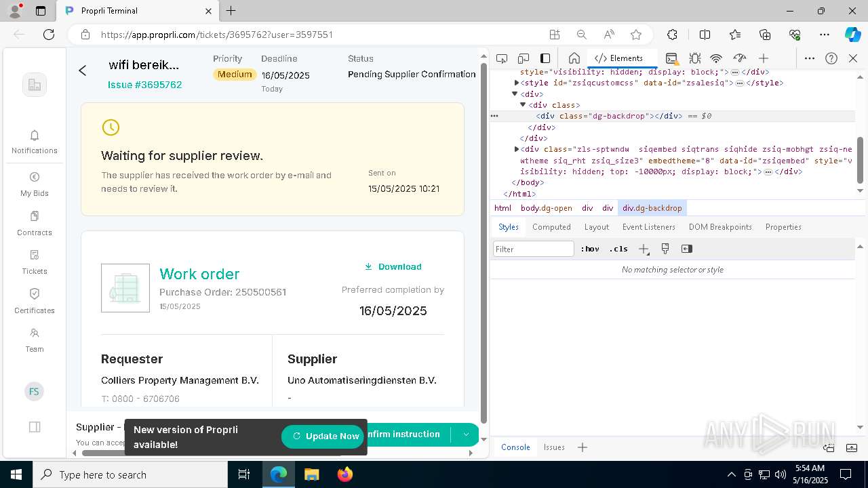Collapse the div class node
Viewport: 868px width, 488px height.
(x=523, y=105)
